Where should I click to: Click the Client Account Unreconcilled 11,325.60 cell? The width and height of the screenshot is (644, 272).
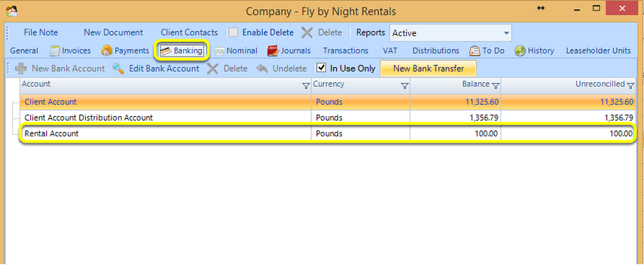pyautogui.click(x=569, y=102)
